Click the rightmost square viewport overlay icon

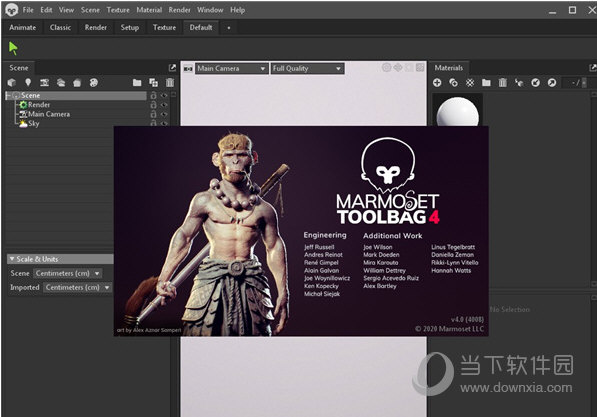point(420,68)
